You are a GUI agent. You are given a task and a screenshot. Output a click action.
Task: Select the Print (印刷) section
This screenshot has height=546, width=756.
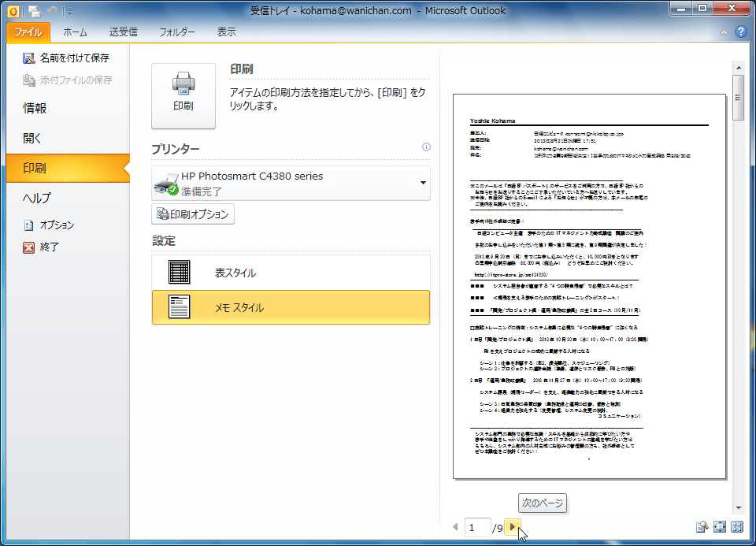point(68,168)
